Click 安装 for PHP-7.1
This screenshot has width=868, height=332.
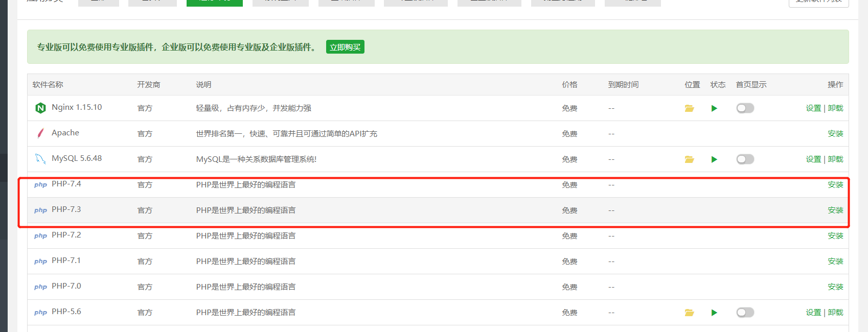tap(835, 262)
